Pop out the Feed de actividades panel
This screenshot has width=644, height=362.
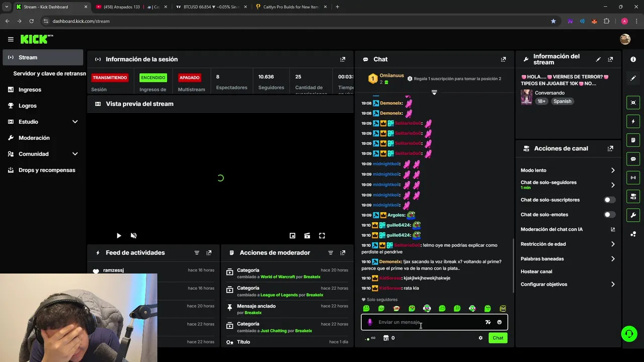pyautogui.click(x=209, y=253)
